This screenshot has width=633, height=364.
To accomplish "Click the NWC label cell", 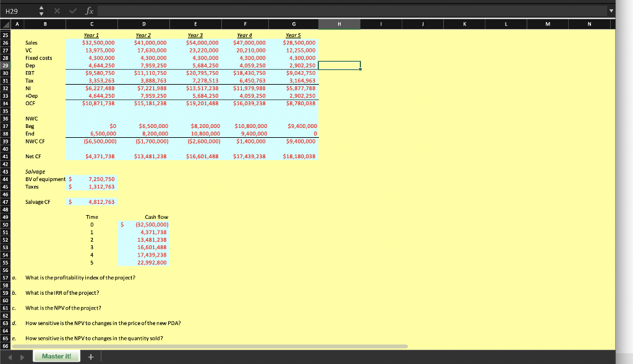I will tap(32, 119).
